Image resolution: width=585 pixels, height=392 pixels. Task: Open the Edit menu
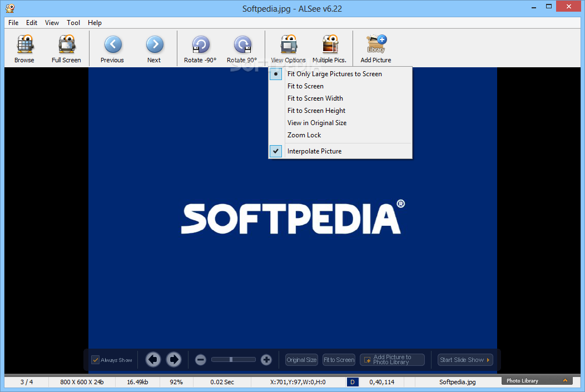click(x=32, y=23)
